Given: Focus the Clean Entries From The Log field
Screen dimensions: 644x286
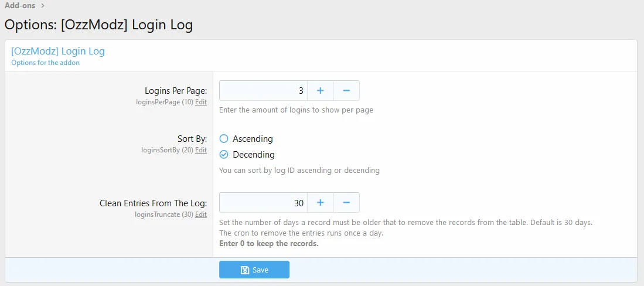Looking at the screenshot, I should click(263, 203).
